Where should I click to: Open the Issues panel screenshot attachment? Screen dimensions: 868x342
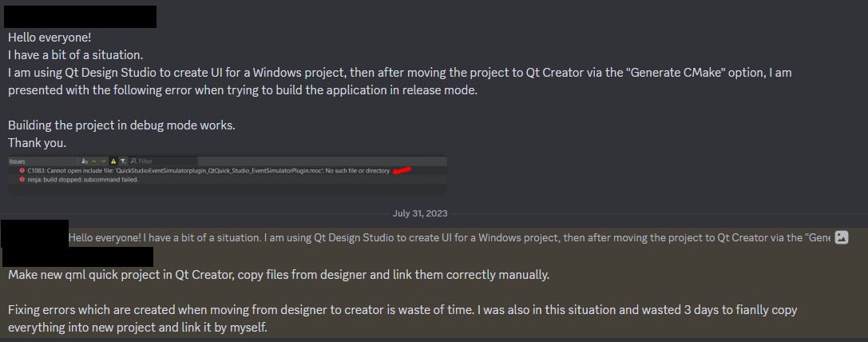pyautogui.click(x=227, y=175)
